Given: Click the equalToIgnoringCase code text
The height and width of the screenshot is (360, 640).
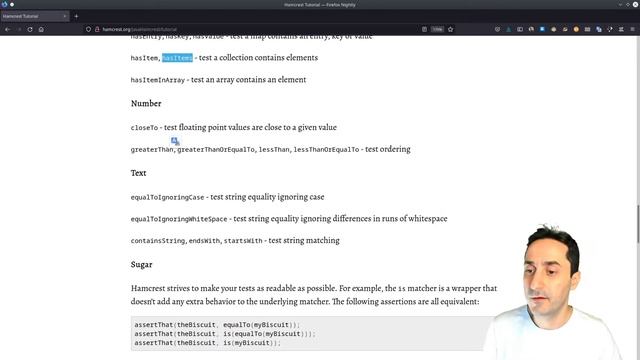Looking at the screenshot, I should coord(167,197).
